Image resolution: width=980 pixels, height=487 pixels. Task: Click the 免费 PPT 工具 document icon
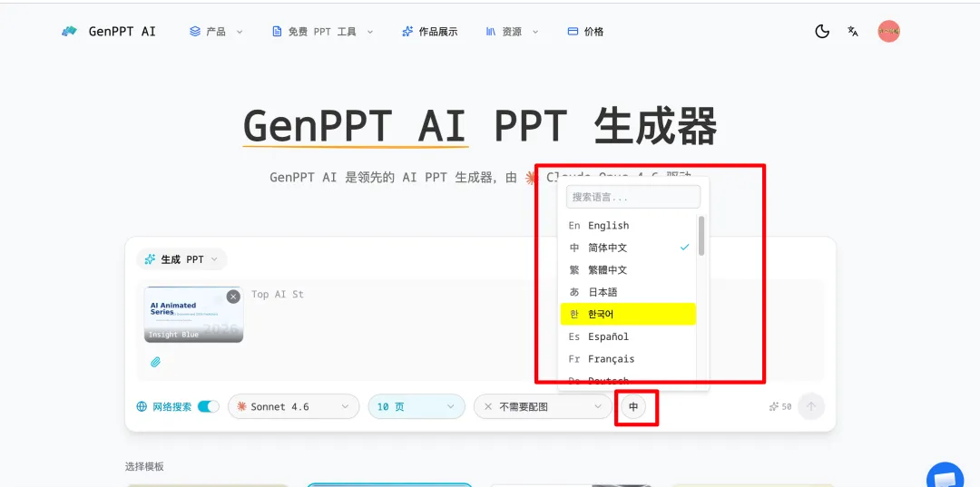[x=277, y=31]
